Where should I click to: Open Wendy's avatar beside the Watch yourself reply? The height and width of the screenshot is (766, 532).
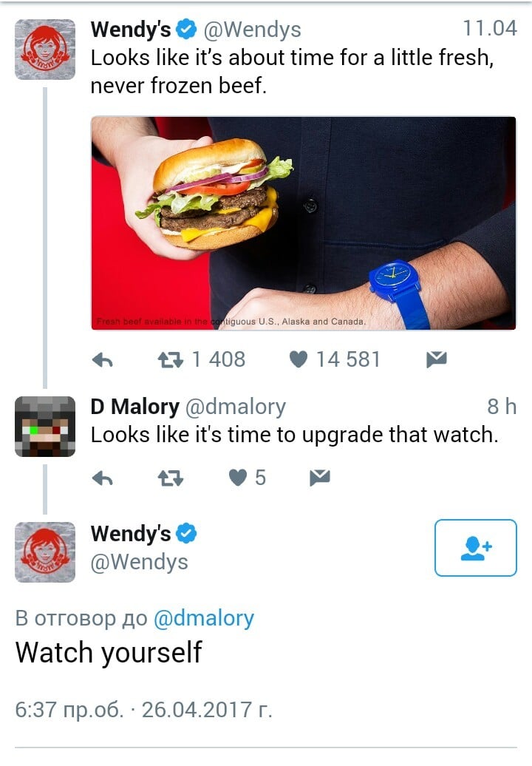(45, 552)
